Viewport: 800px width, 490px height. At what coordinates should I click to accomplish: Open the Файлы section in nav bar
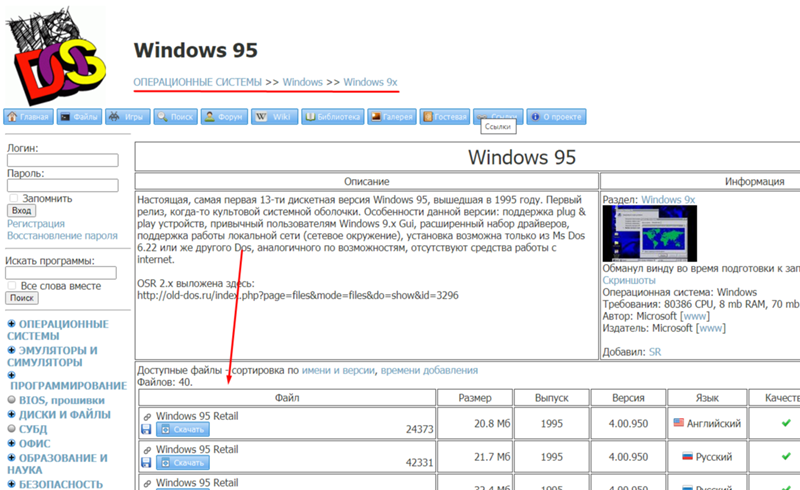pos(79,117)
